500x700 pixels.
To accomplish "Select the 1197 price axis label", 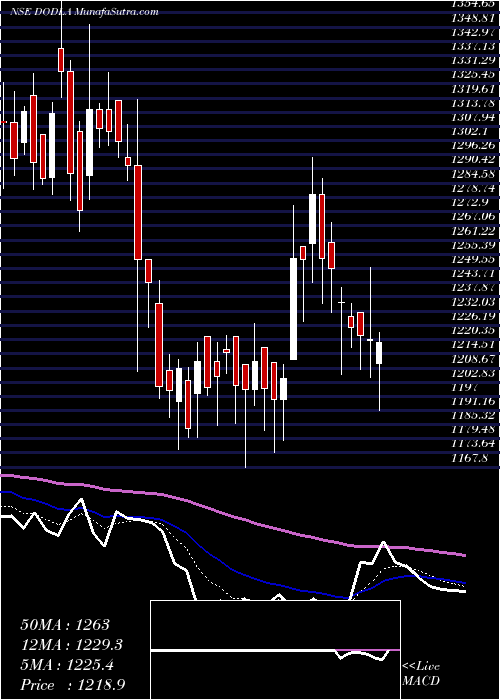I will [464, 388].
